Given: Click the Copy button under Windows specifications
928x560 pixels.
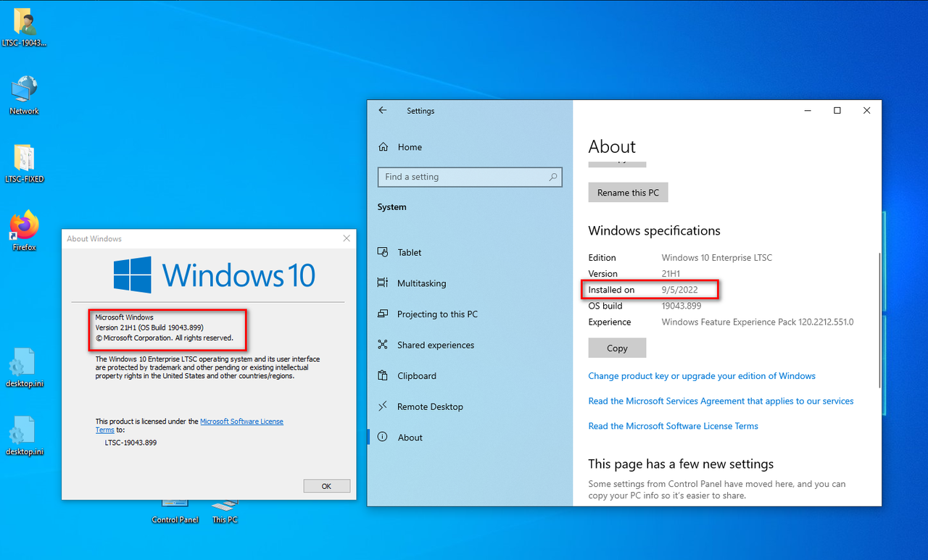Looking at the screenshot, I should coord(617,348).
